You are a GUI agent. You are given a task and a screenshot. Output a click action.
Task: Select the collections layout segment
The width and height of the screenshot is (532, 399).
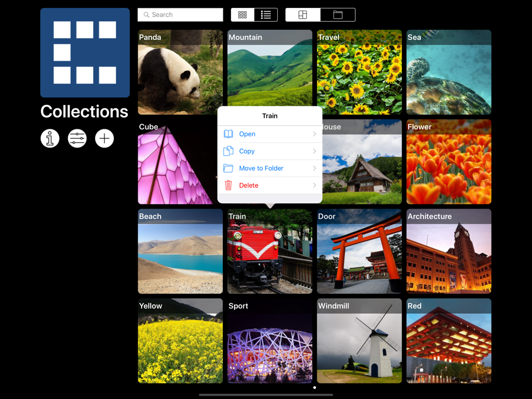tap(303, 15)
